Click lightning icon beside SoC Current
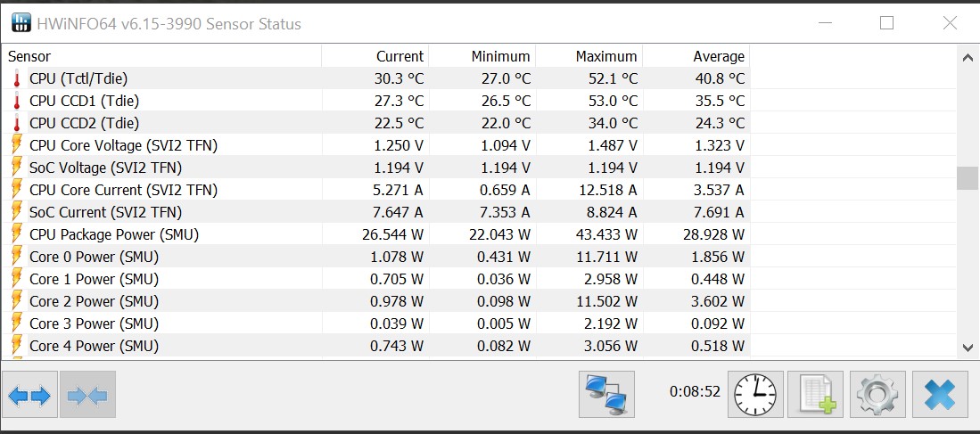980x434 pixels. pos(17,212)
